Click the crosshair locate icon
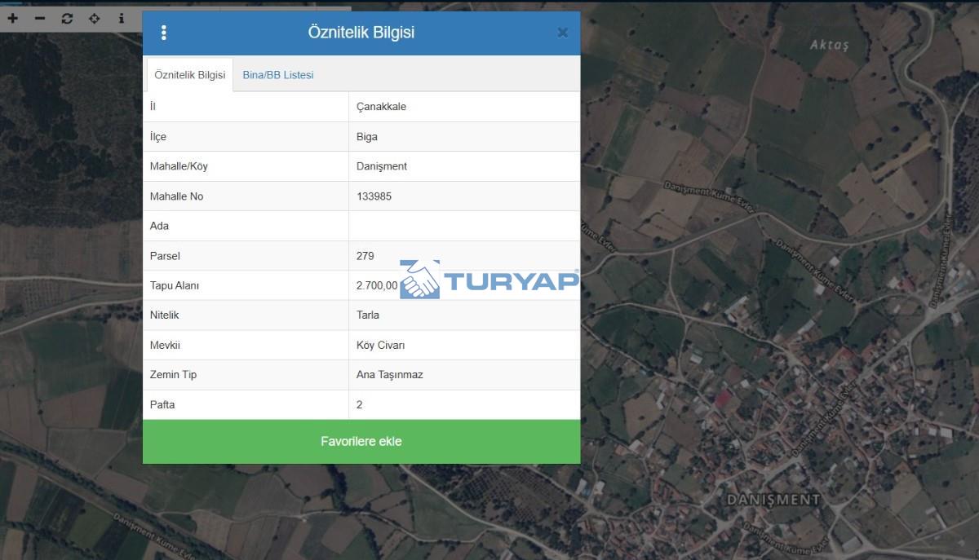The width and height of the screenshot is (979, 560). pos(94,18)
